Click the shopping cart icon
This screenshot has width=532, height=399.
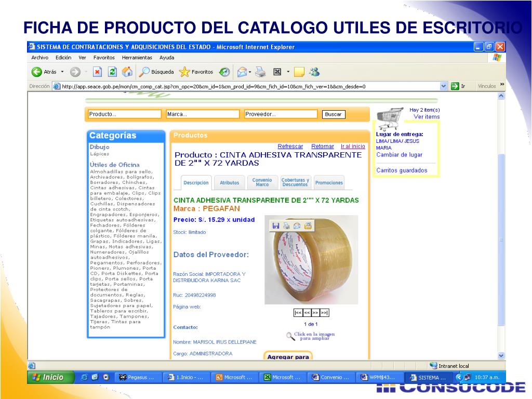390,118
